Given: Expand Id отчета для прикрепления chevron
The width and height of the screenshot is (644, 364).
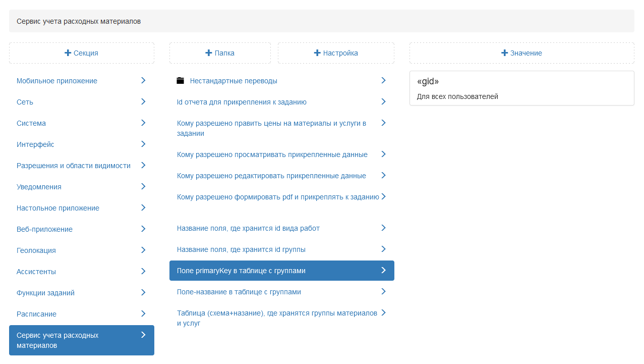Looking at the screenshot, I should 383,101.
